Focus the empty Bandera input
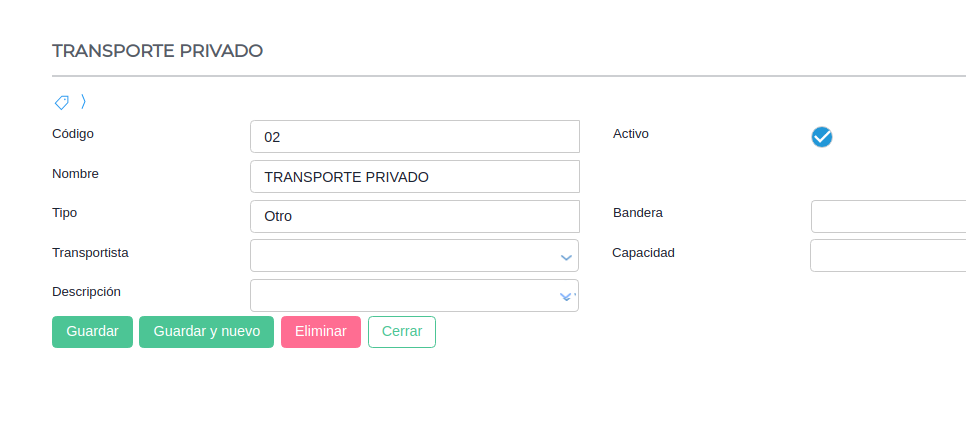 coord(887,216)
